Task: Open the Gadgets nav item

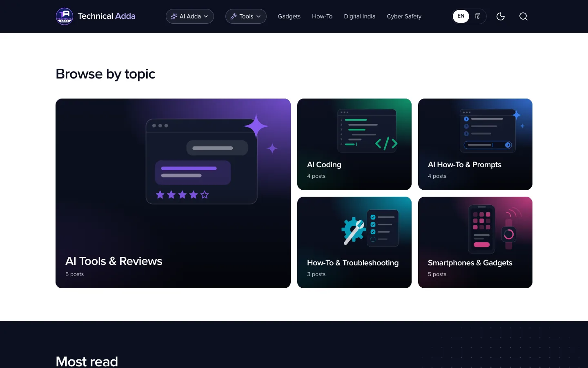Action: pos(289,16)
